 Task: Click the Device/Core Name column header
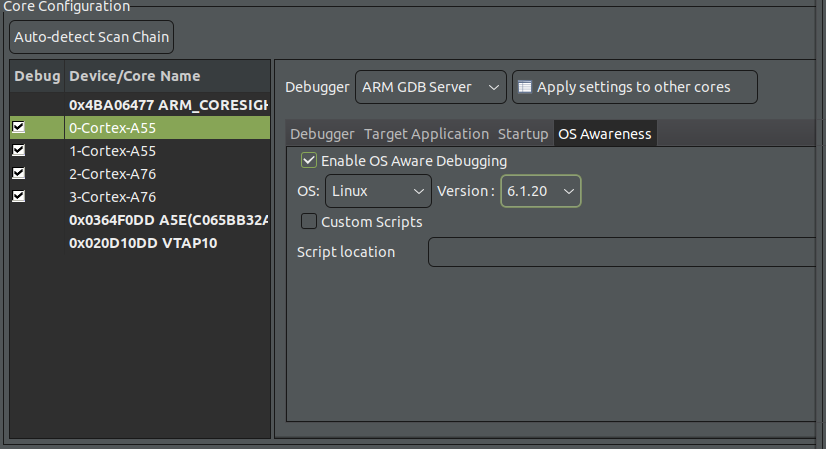(135, 76)
